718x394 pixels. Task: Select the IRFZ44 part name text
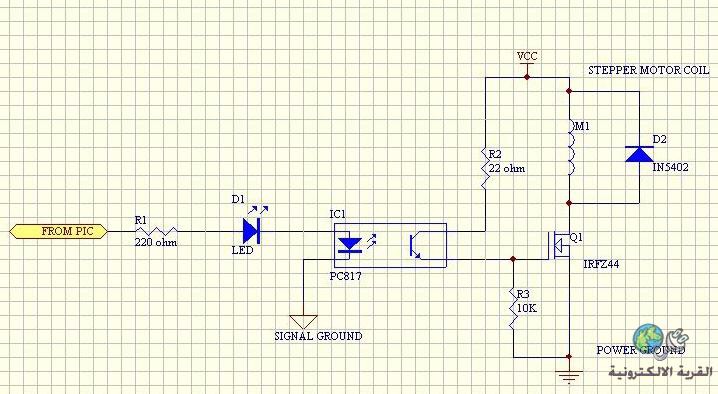601,264
